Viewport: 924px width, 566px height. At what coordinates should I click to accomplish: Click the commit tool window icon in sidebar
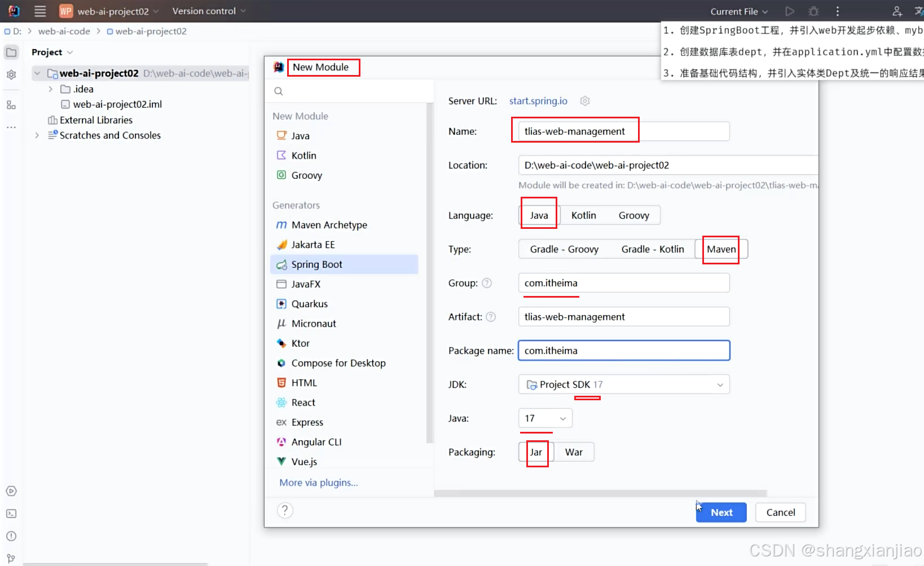[11, 74]
